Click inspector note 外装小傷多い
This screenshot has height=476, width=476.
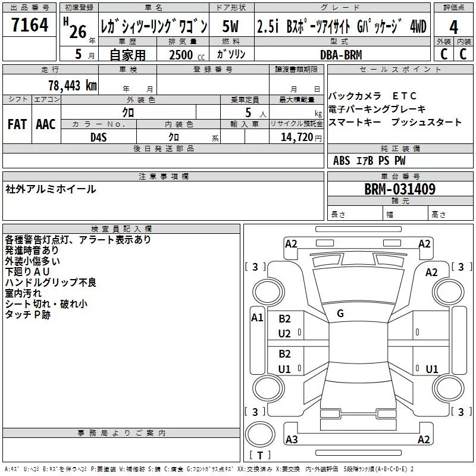pyautogui.click(x=32, y=261)
